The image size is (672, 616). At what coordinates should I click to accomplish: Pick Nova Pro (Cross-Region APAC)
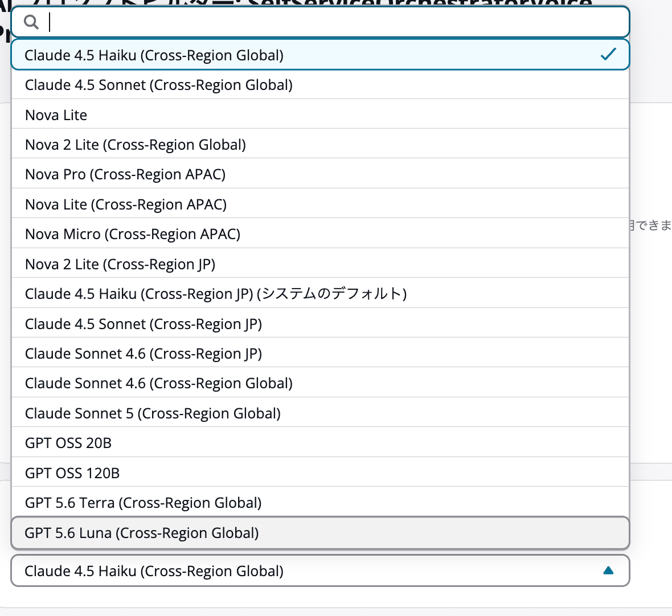pos(320,174)
